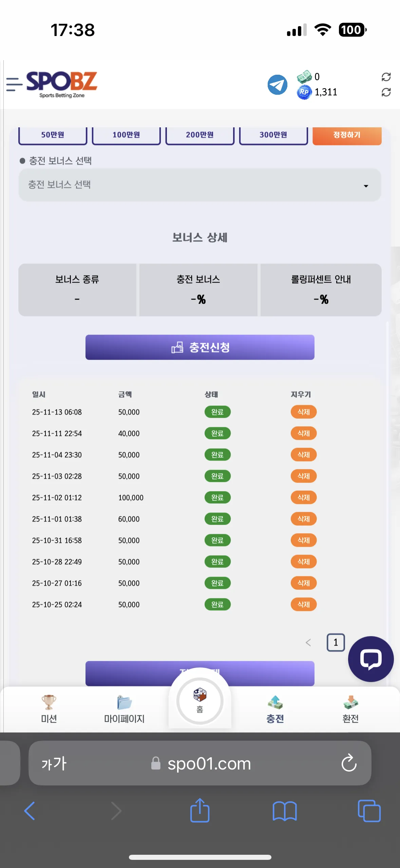Refresh the RP points balance

pos(386,92)
